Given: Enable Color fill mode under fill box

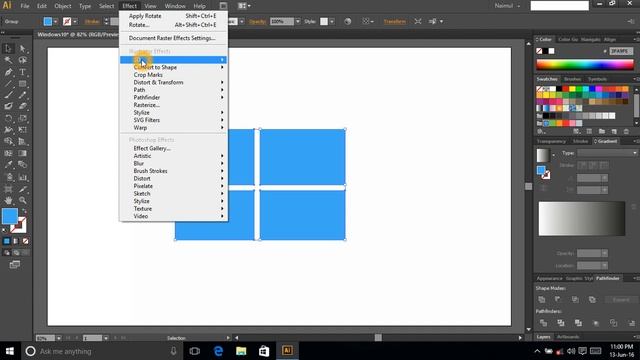Looking at the screenshot, I should point(7,241).
